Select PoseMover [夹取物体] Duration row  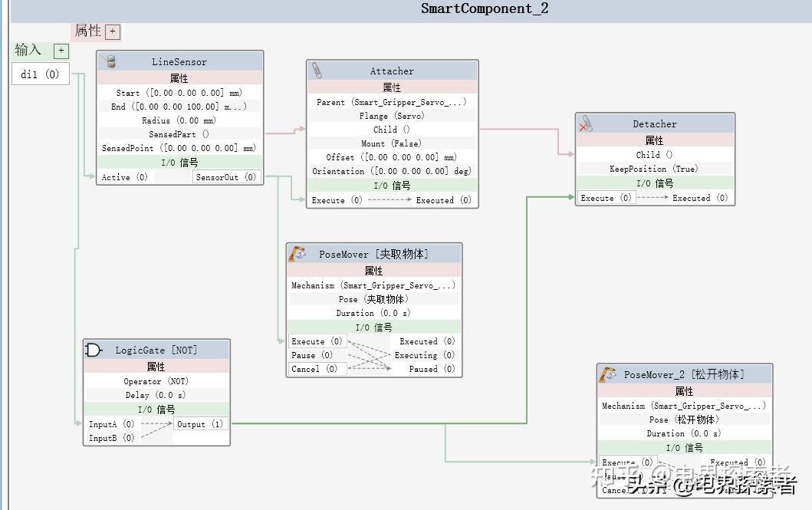(373, 313)
